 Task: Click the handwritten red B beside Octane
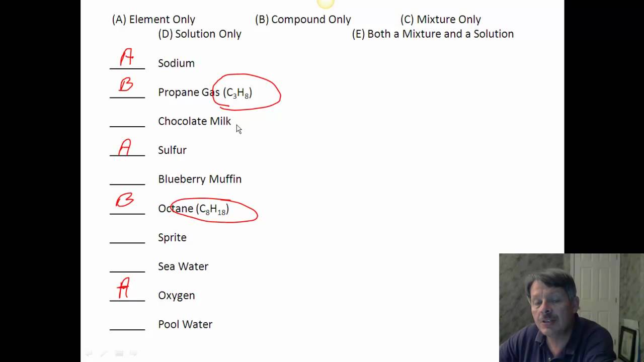pyautogui.click(x=125, y=200)
